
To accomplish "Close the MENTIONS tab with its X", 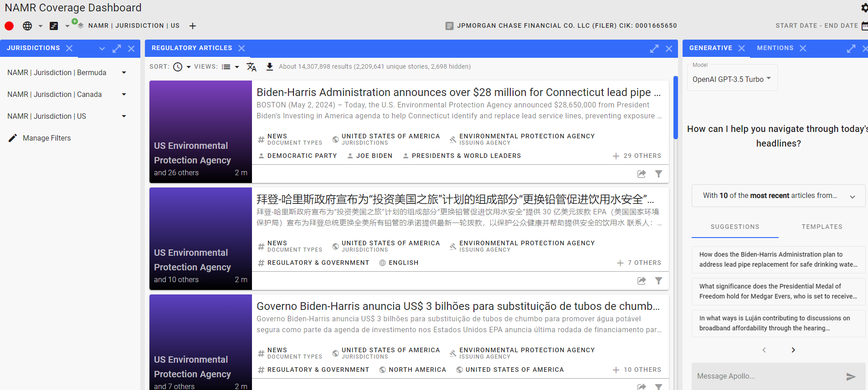I will (x=803, y=48).
